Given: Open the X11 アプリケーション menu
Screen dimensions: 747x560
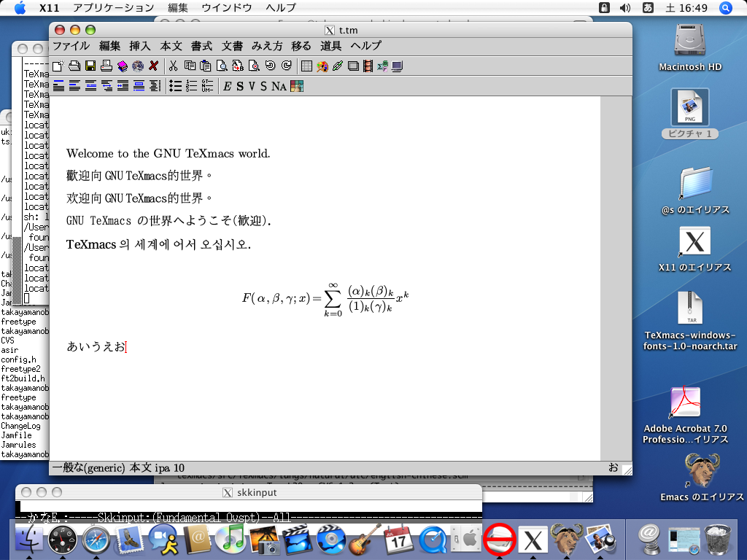Looking at the screenshot, I should point(113,7).
